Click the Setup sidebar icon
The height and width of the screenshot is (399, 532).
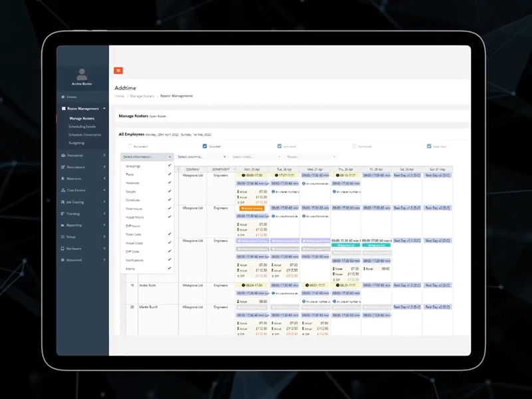(63, 237)
